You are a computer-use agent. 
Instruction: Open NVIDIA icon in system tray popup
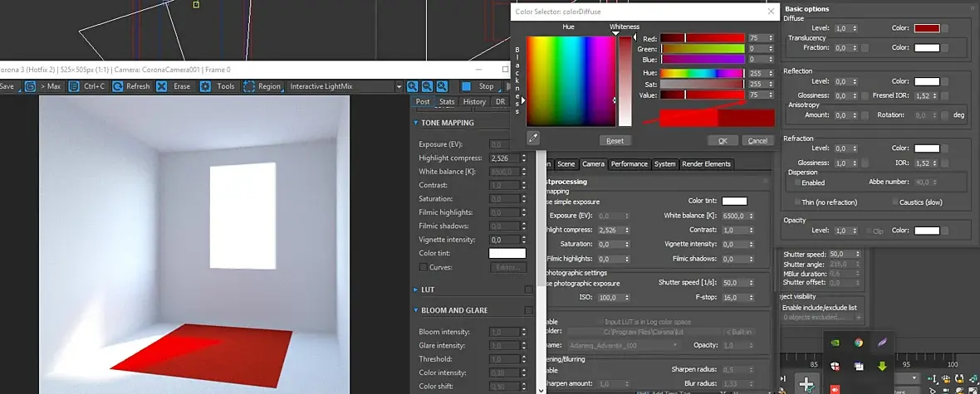pos(835,343)
